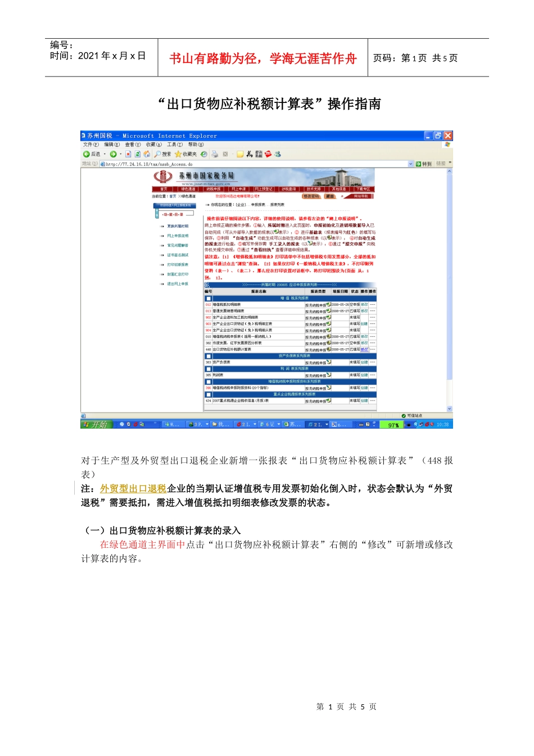Switch to the 下载专区 site tab
534x756 pixels.
[x=363, y=189]
